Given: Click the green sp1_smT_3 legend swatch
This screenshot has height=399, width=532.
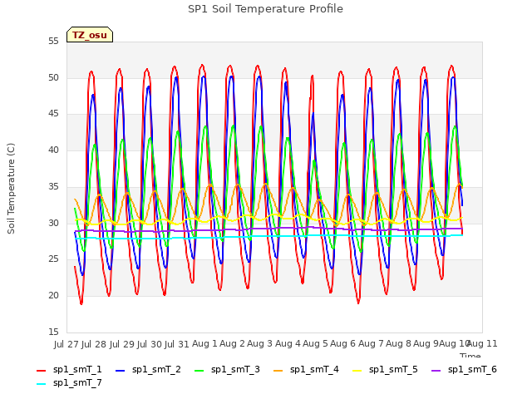Looking at the screenshot, I should 199,371.
